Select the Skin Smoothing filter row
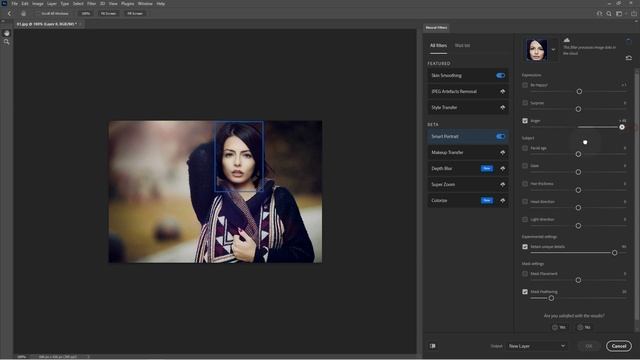Image resolution: width=640 pixels, height=360 pixels. tap(468, 76)
